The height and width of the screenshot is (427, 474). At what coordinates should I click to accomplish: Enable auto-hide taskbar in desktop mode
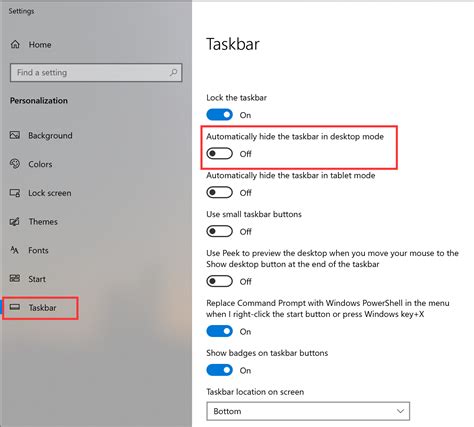point(219,153)
